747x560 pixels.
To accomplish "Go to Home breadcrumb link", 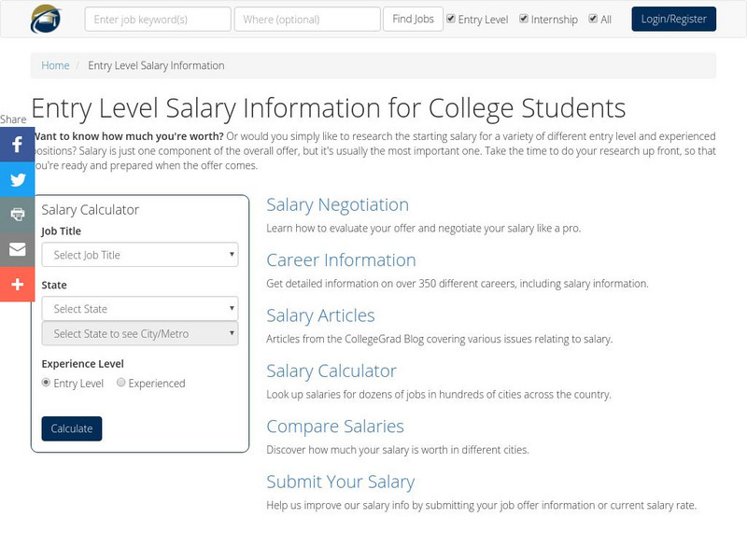I will click(x=55, y=65).
